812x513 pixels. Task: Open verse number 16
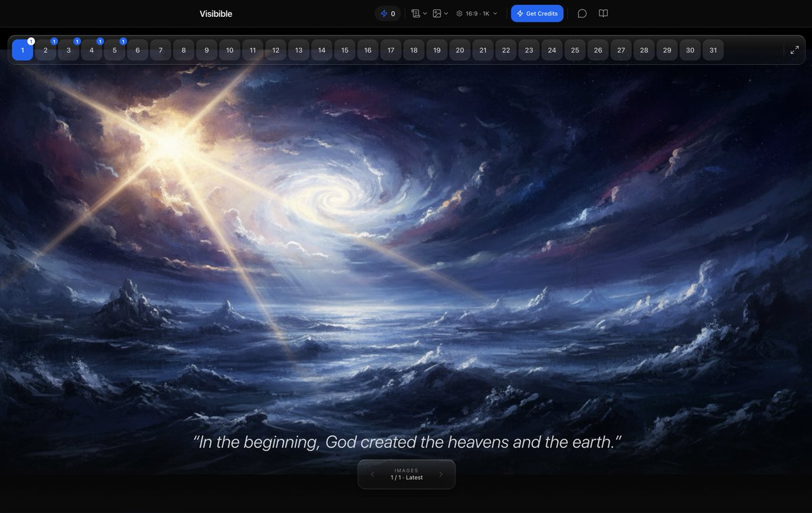[367, 50]
